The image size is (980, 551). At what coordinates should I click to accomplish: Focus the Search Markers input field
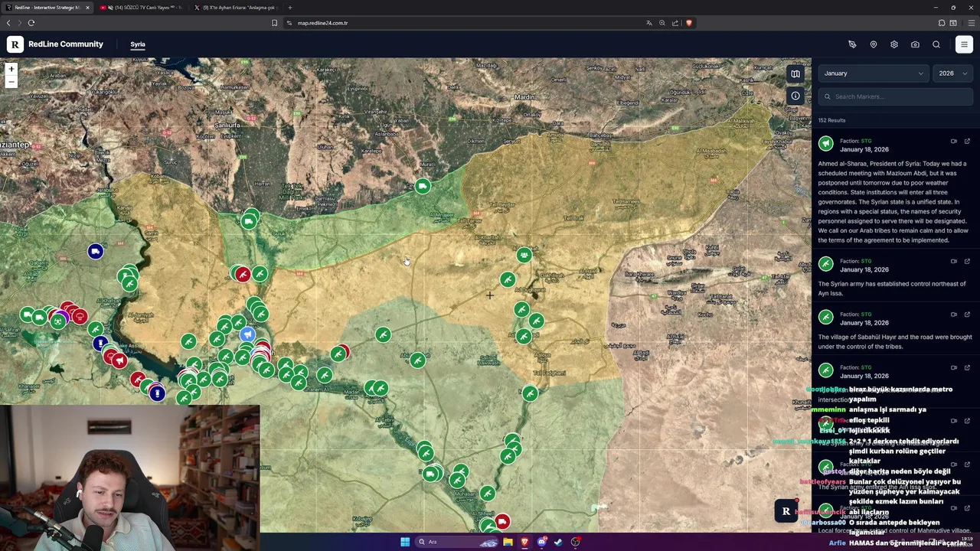coord(896,96)
